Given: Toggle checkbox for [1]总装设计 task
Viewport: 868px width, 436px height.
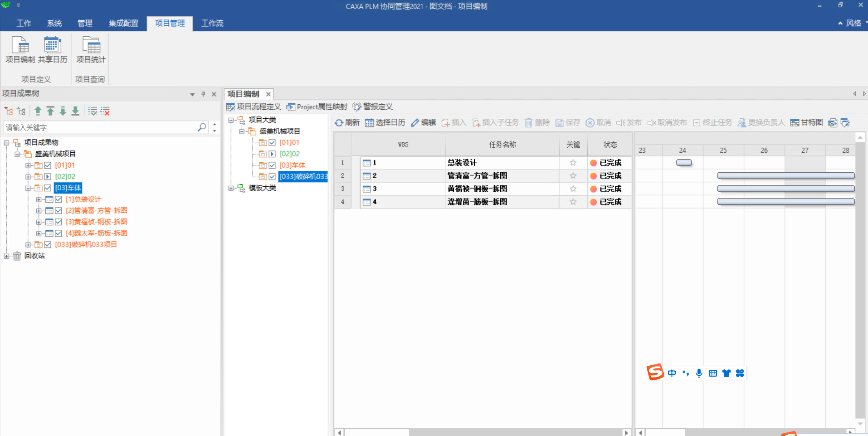Looking at the screenshot, I should 59,199.
